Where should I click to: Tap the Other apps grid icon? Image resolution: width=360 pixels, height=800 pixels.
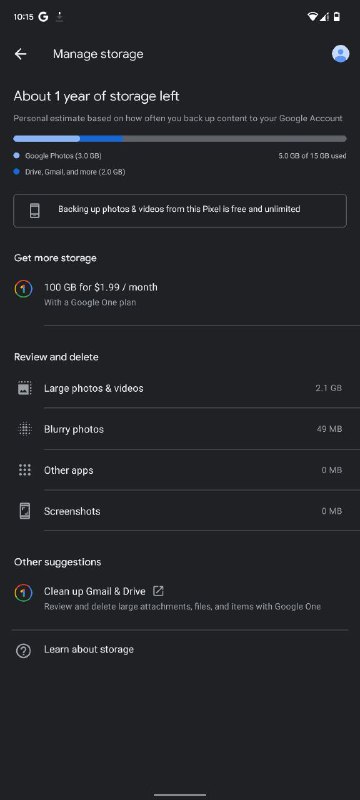24,470
